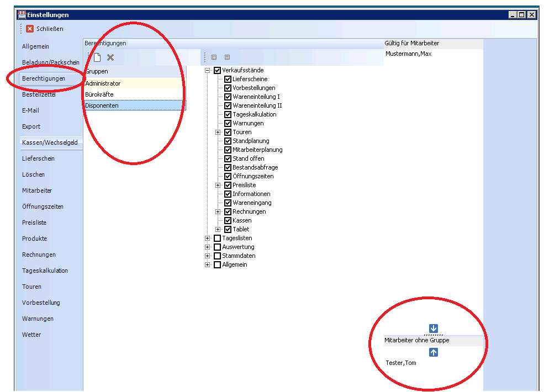Expand the Stammdaten tree node
Viewport: 544px width, 392px height.
tap(208, 256)
